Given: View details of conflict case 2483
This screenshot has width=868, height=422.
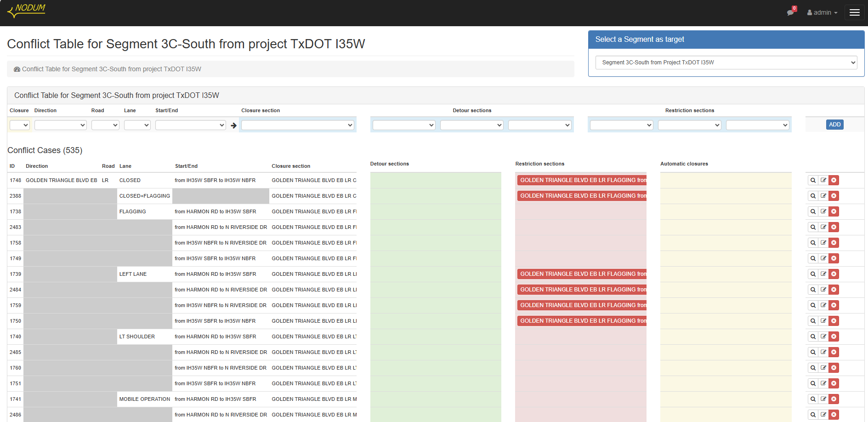Looking at the screenshot, I should [813, 227].
